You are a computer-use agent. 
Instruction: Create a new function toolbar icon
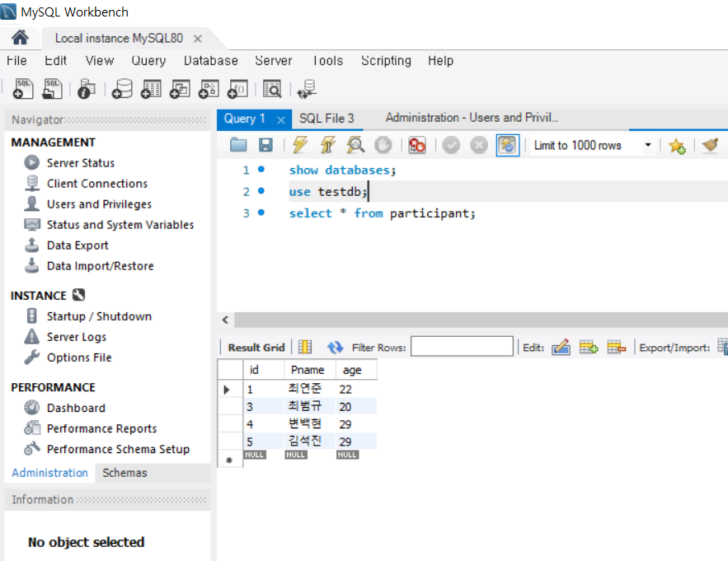point(237,89)
